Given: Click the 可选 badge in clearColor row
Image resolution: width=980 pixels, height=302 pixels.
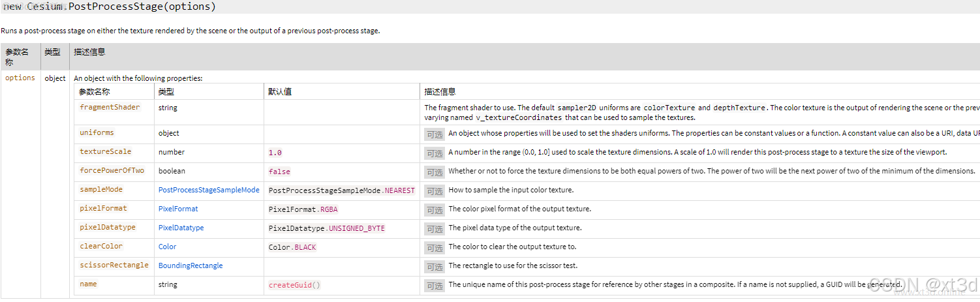Looking at the screenshot, I should [435, 248].
